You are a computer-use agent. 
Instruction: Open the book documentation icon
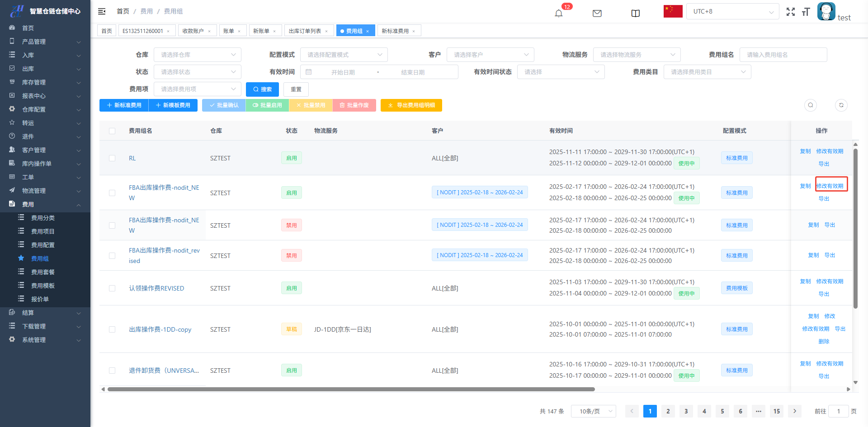coord(635,13)
